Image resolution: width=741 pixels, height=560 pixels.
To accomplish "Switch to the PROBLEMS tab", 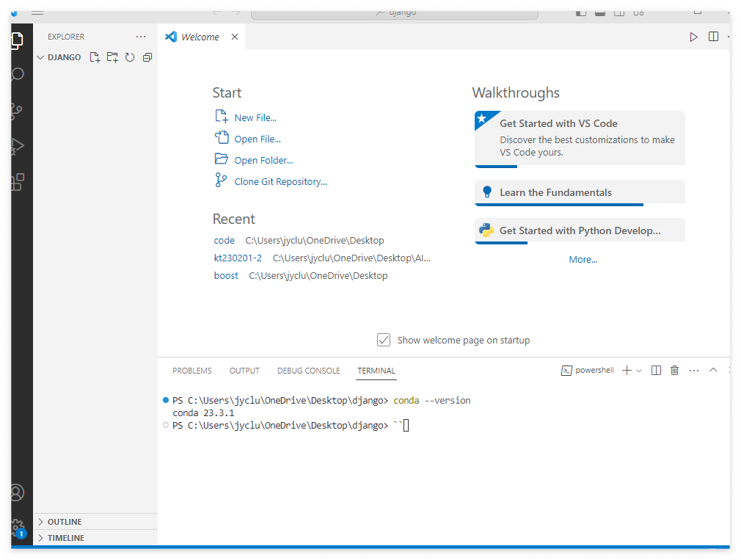I will tap(192, 371).
